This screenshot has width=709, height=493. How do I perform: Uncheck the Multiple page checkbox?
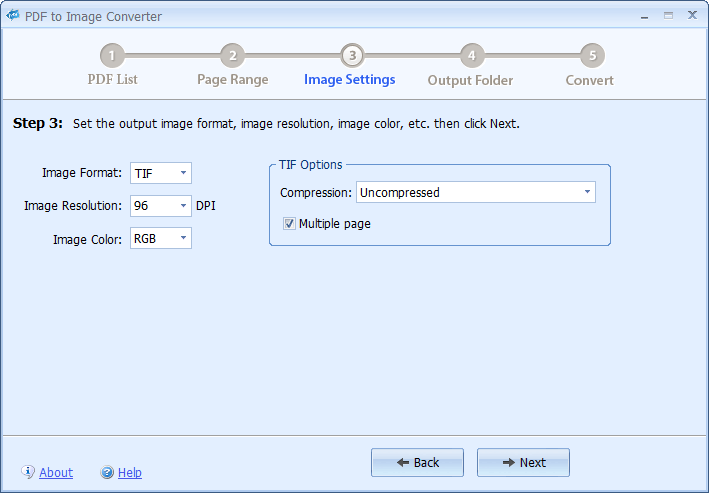[x=289, y=224]
